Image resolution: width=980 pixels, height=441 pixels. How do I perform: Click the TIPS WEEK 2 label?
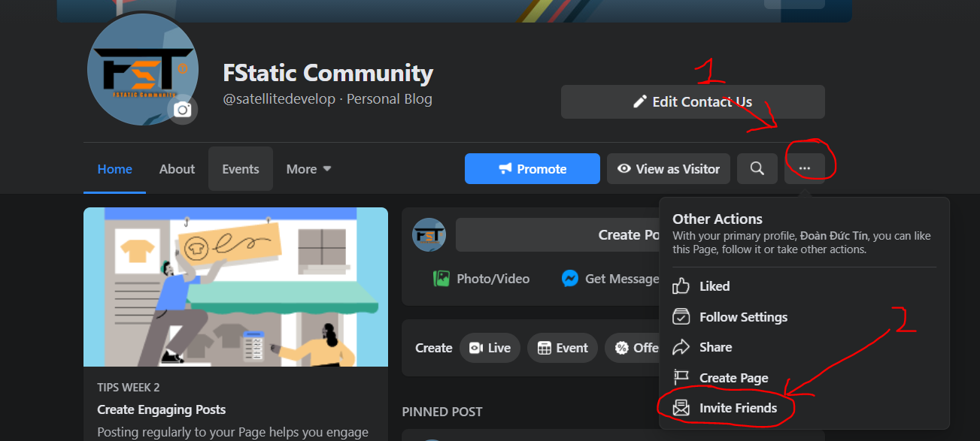coord(129,388)
